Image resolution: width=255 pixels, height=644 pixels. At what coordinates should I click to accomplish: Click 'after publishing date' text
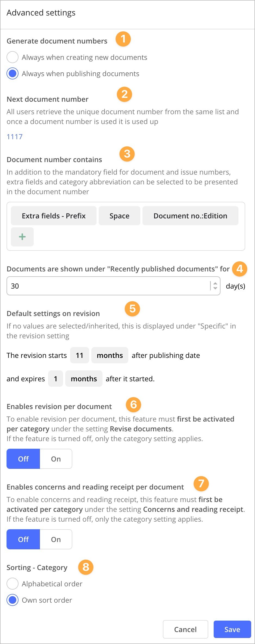[x=166, y=355]
